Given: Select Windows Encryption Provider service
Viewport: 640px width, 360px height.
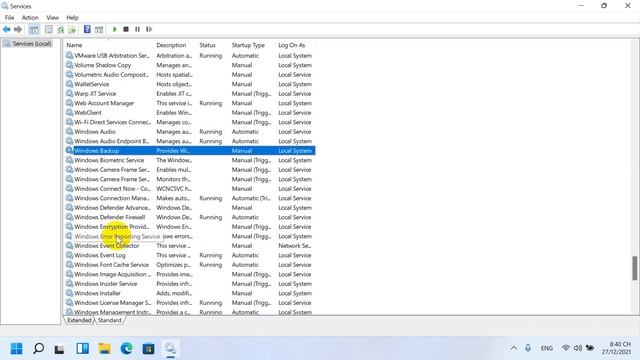Looking at the screenshot, I should pyautogui.click(x=190, y=227).
